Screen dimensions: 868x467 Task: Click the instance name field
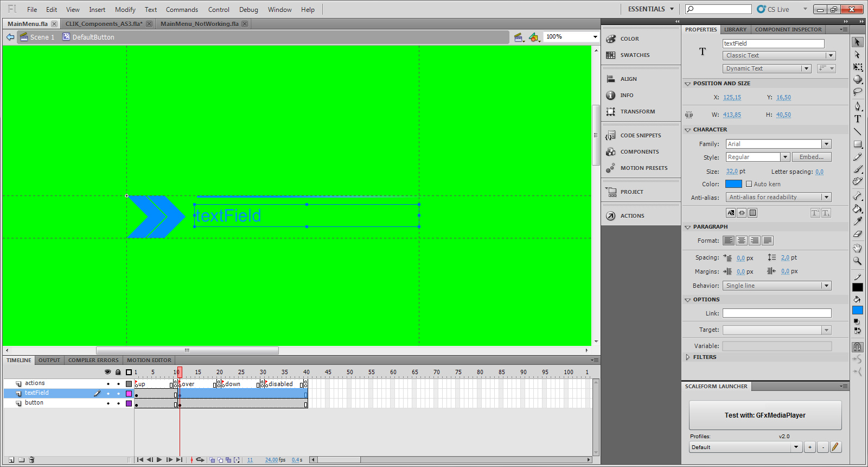pos(773,43)
